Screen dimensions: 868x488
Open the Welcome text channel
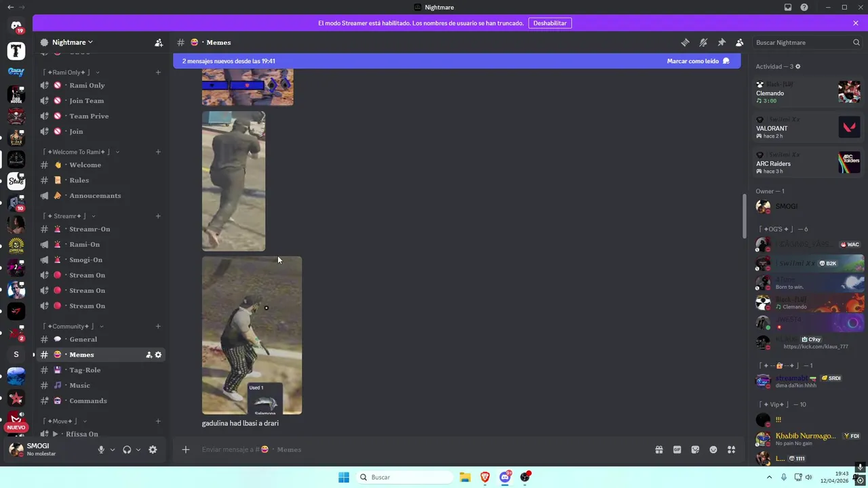pos(100,165)
